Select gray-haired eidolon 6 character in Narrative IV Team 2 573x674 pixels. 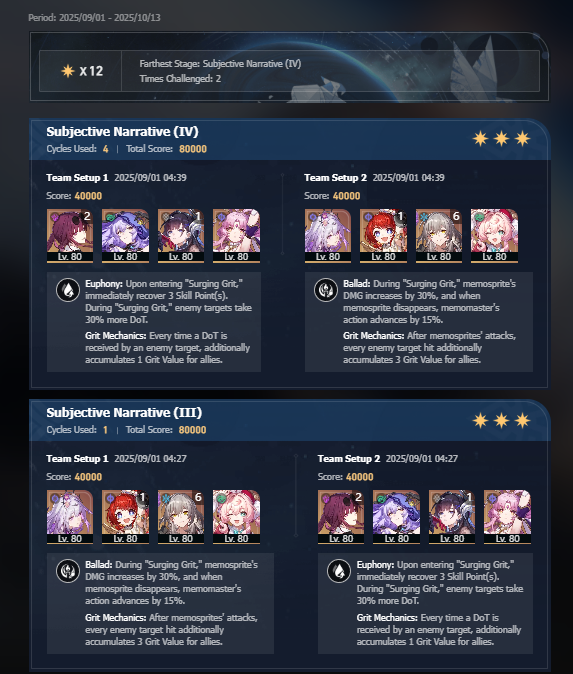point(438,236)
